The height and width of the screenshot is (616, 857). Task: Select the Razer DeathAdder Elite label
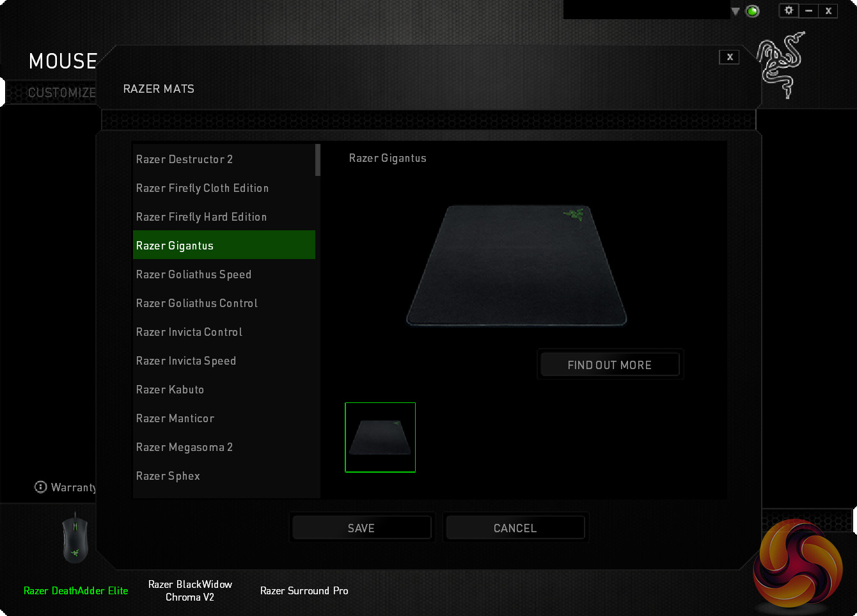pyautogui.click(x=76, y=590)
